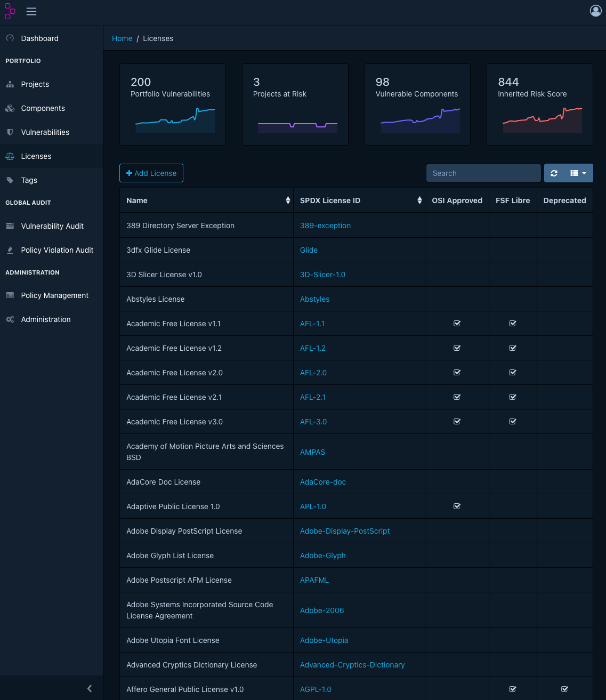
Task: Click OSI Approved check for AFL-1.1
Action: click(457, 324)
